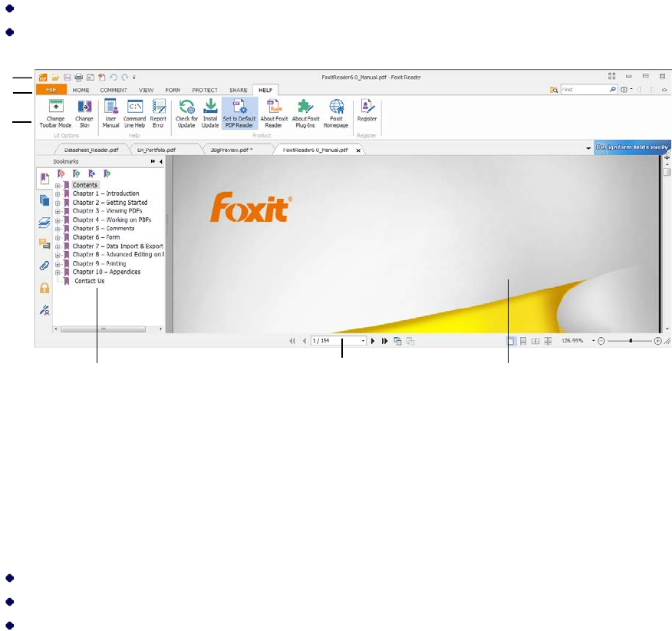
Task: Open About Foxit Reader
Action: tap(273, 114)
